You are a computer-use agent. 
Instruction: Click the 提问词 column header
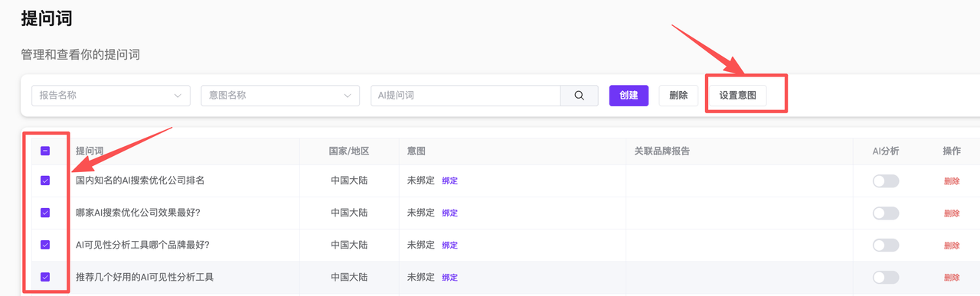point(90,151)
